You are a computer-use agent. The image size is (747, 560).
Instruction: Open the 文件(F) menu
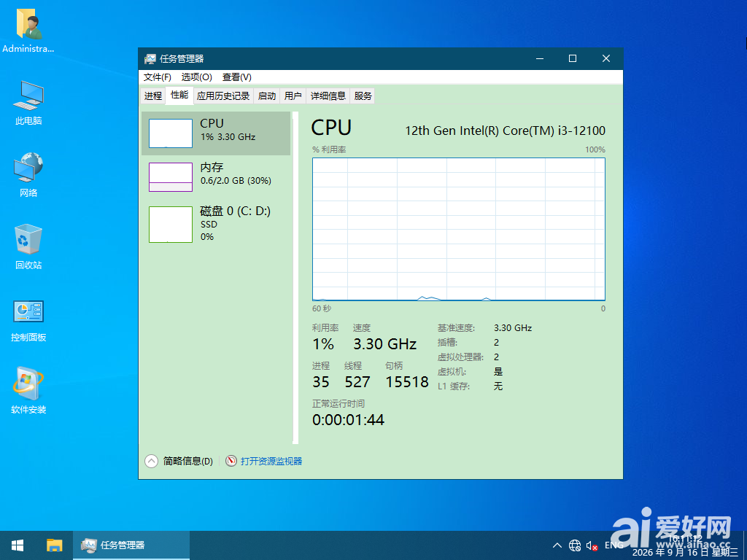[x=158, y=77]
